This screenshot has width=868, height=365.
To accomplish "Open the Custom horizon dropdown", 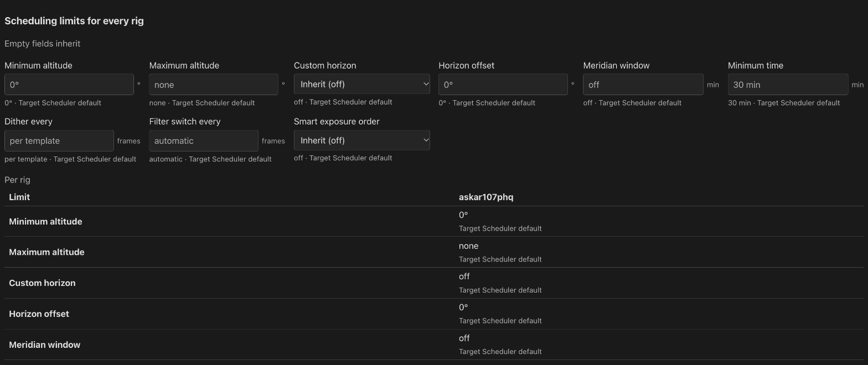I will 362,84.
